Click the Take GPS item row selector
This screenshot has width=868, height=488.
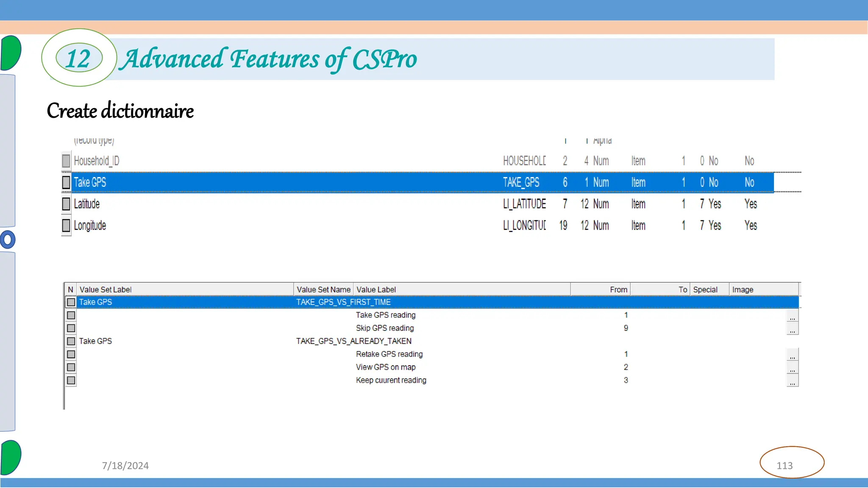[x=66, y=183]
